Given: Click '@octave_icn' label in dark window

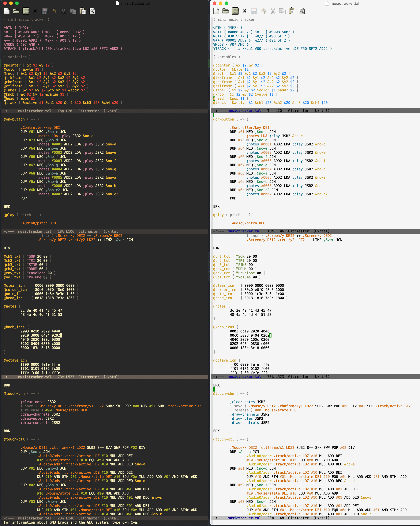Looking at the screenshot, I should [15, 360].
